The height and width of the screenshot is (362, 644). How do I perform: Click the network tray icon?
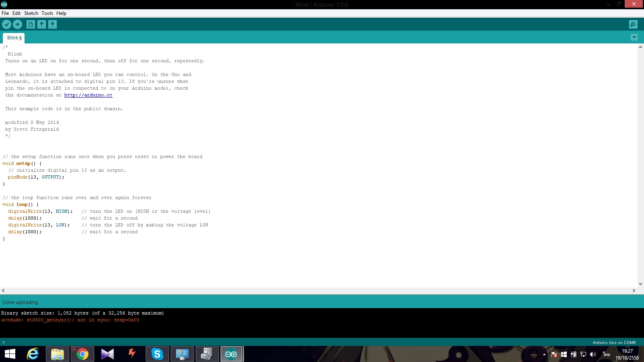583,354
